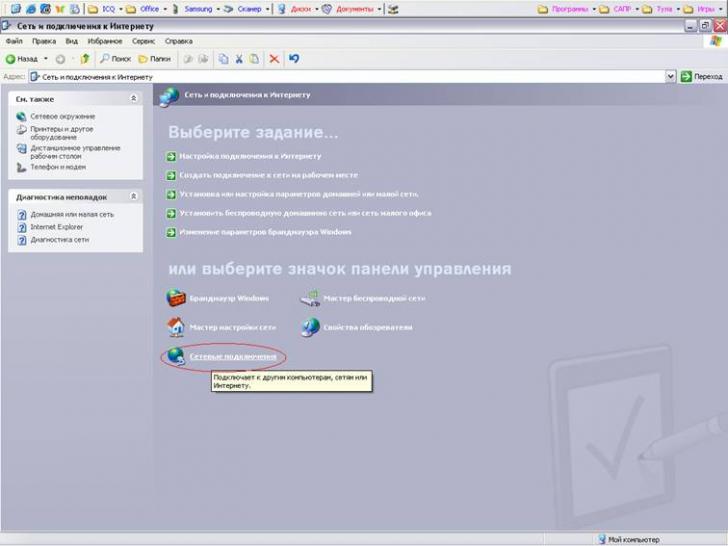Click the Search (Поиск) toolbar button
This screenshot has width=728, height=546.
click(115, 59)
